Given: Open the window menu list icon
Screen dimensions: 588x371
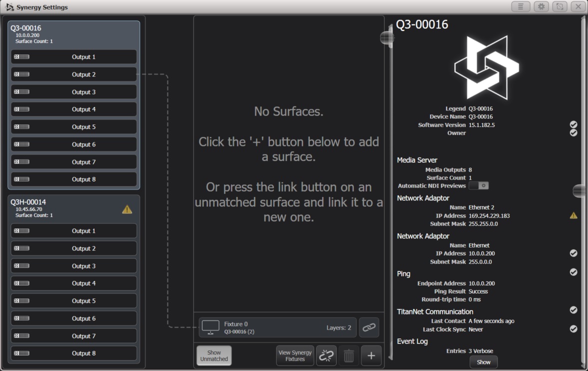Looking at the screenshot, I should pos(521,6).
